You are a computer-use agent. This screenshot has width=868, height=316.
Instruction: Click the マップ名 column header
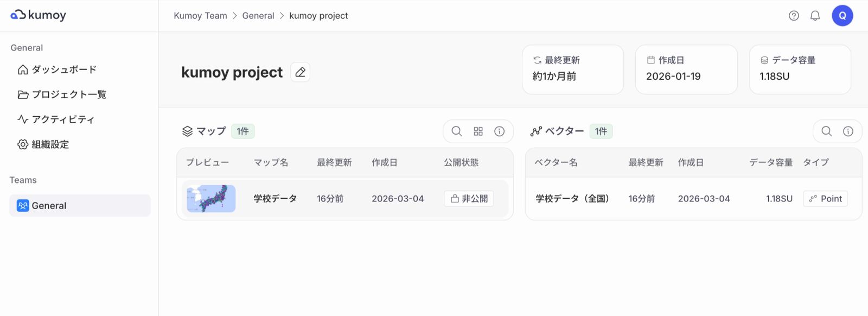point(271,162)
